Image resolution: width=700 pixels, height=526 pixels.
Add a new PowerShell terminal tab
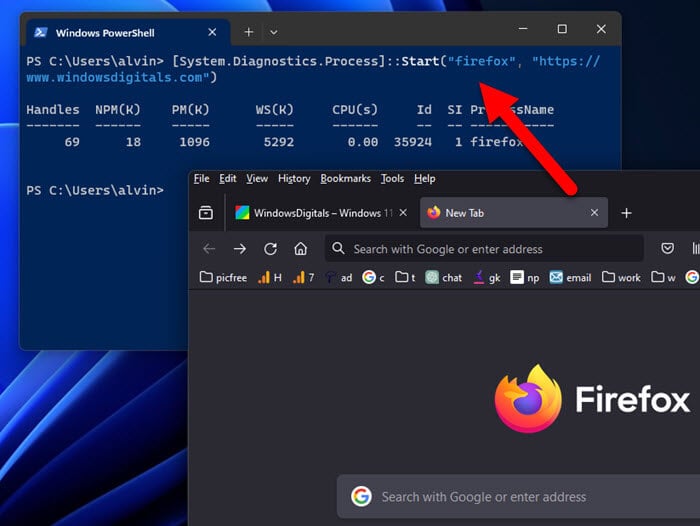click(x=249, y=32)
